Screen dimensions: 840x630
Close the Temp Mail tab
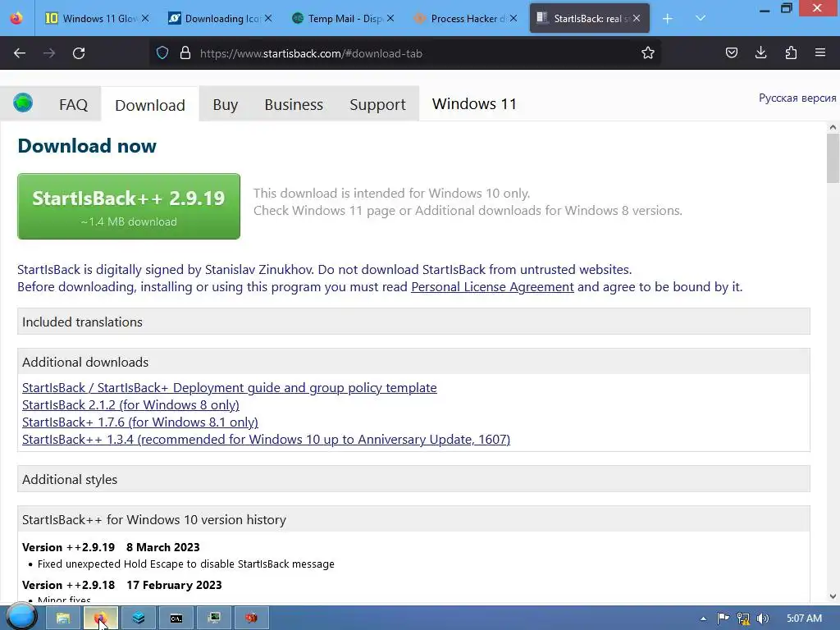click(x=390, y=18)
